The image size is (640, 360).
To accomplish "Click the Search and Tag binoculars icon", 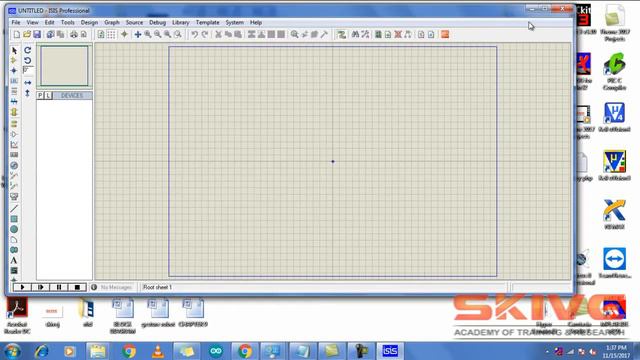I will coord(355,35).
